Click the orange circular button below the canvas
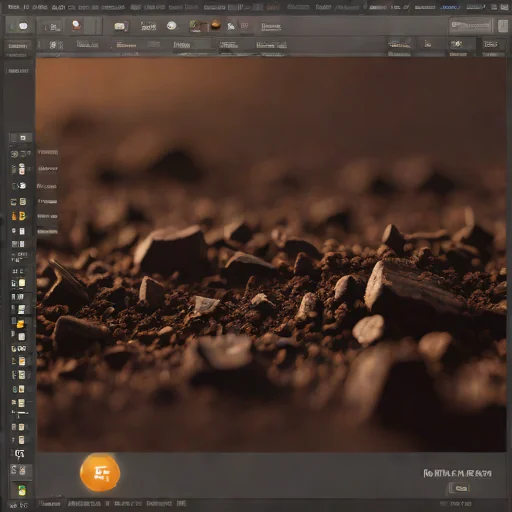 tap(100, 472)
